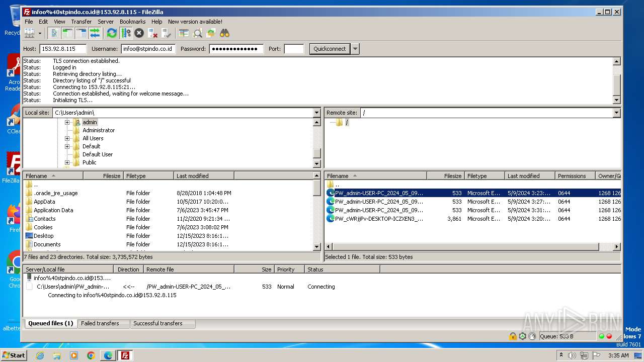Viewport: 644px width, 362px height.
Task: Expand the Default folder node
Action: [67, 146]
